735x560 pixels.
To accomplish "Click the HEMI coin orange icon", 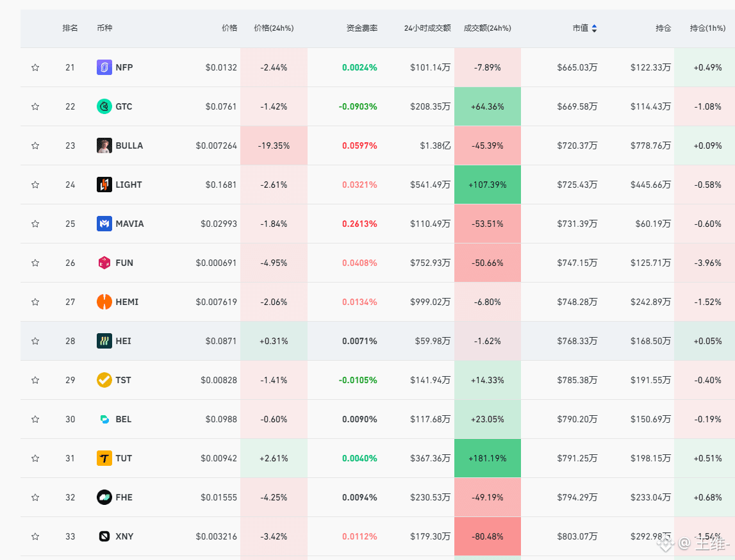I will pyautogui.click(x=104, y=302).
